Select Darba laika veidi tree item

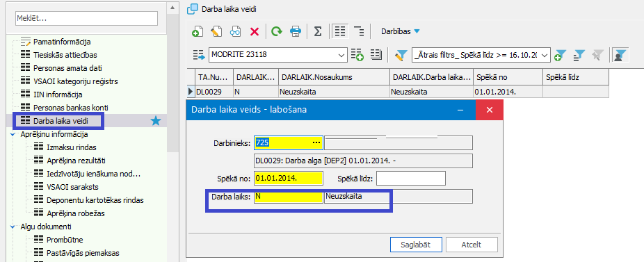click(61, 121)
